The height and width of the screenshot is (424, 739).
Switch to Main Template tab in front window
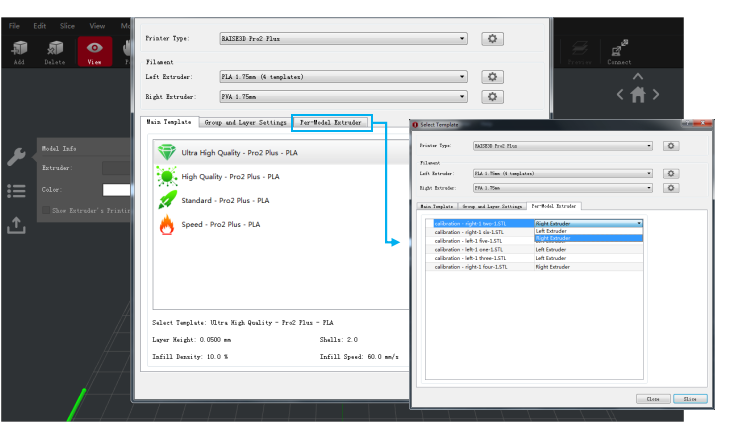(436, 206)
